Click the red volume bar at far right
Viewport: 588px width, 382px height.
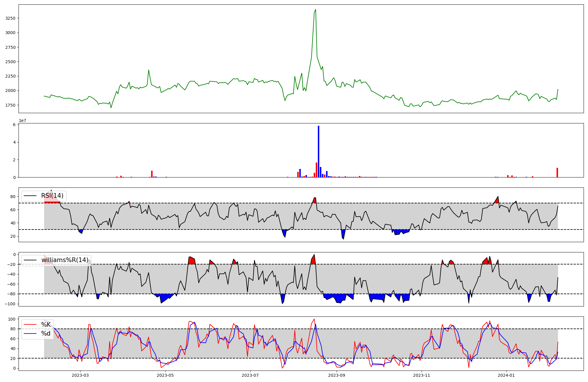tap(557, 172)
